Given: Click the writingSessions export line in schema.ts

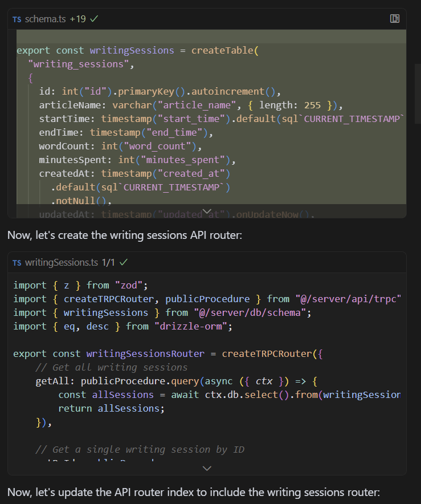Looking at the screenshot, I should click(137, 51).
